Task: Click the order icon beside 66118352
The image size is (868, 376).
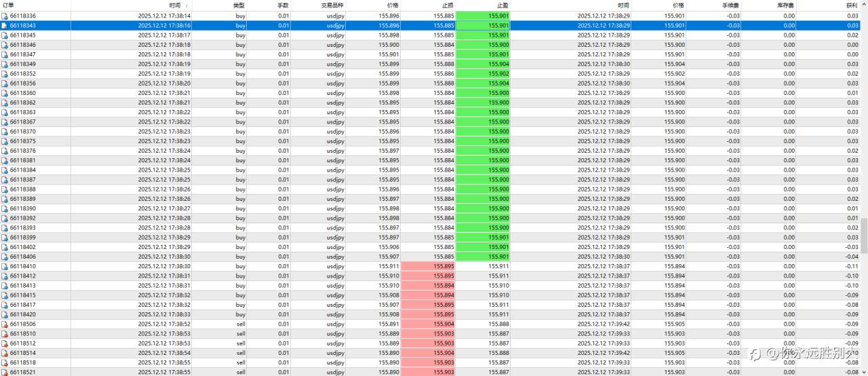Action: (5, 73)
